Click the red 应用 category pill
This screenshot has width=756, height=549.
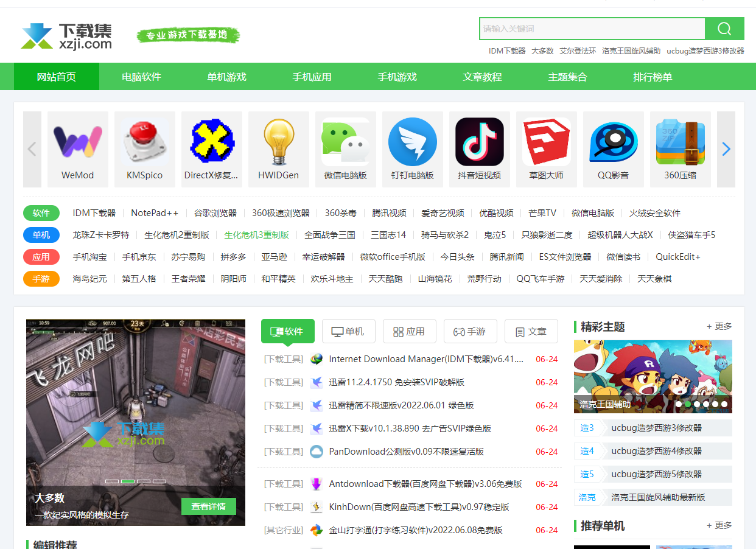(41, 257)
